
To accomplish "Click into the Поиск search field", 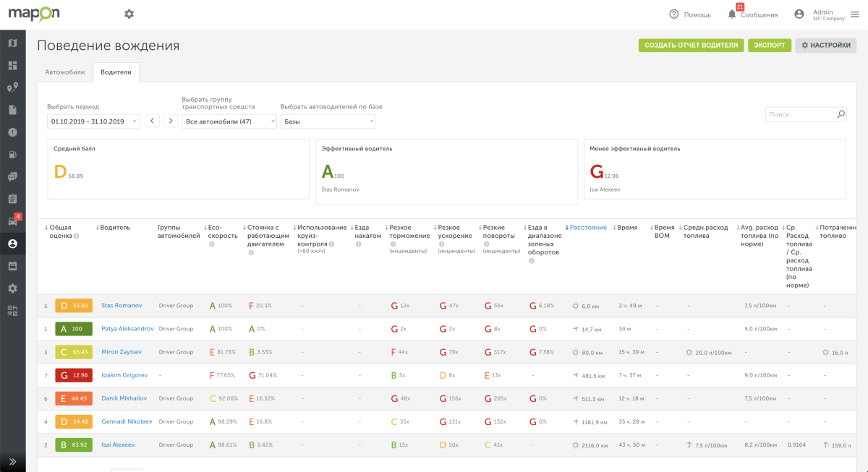I will 799,114.
